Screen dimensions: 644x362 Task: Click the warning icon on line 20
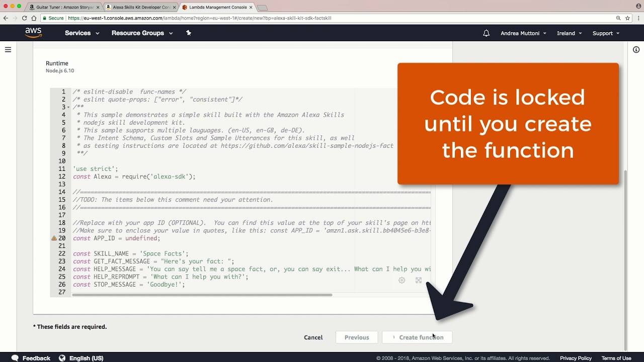click(54, 238)
